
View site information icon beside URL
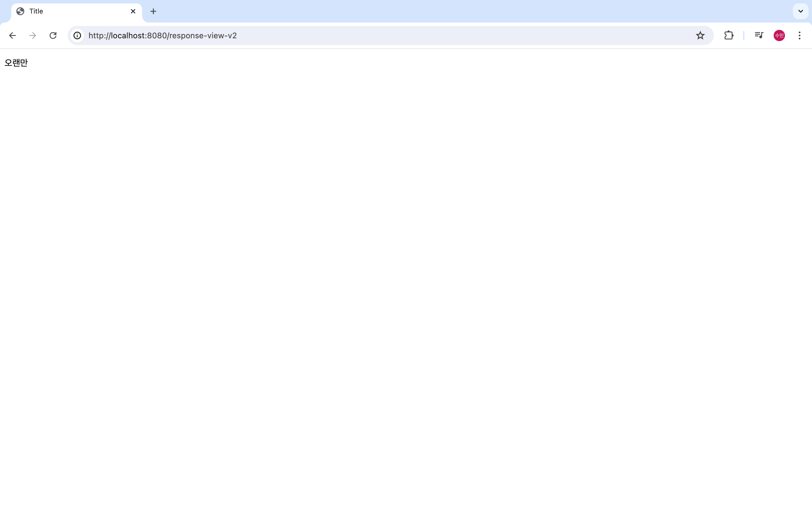78,35
